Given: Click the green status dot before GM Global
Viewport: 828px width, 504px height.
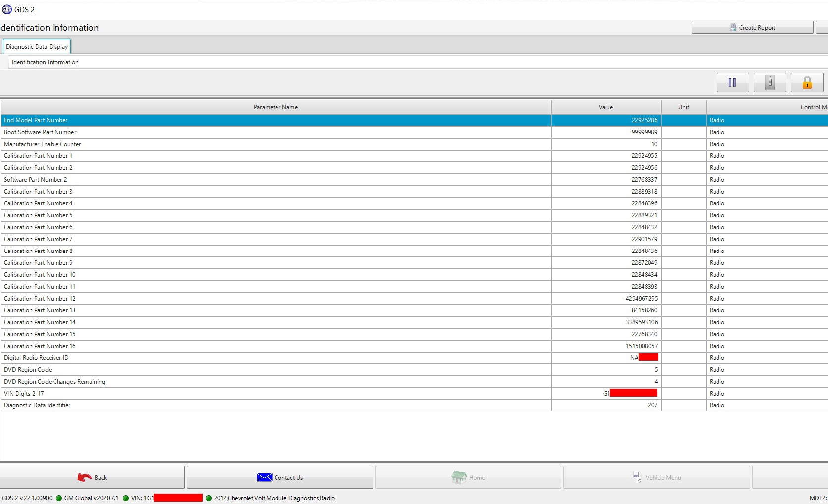Looking at the screenshot, I should pos(59,498).
